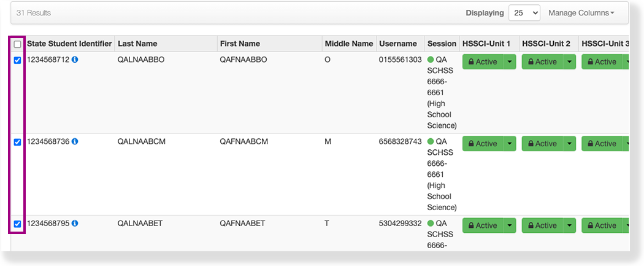Click Active lock button for QALNAABCM HSSCI-Unit 1

point(482,143)
